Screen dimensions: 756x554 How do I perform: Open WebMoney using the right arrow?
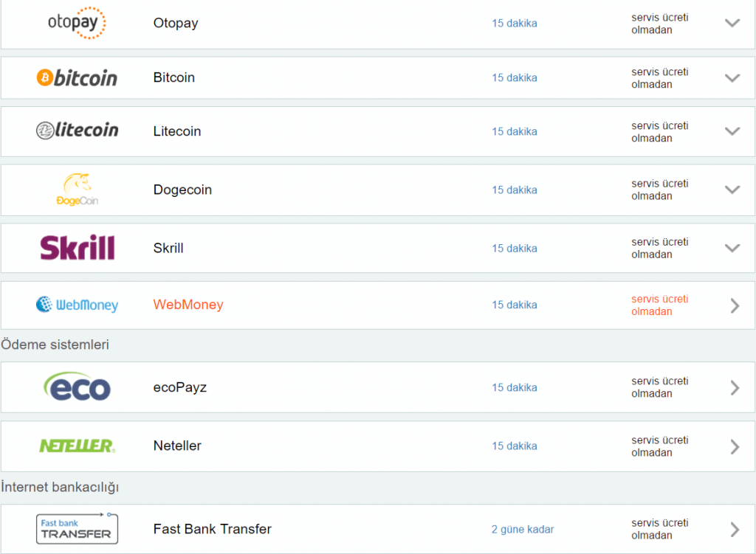point(734,305)
